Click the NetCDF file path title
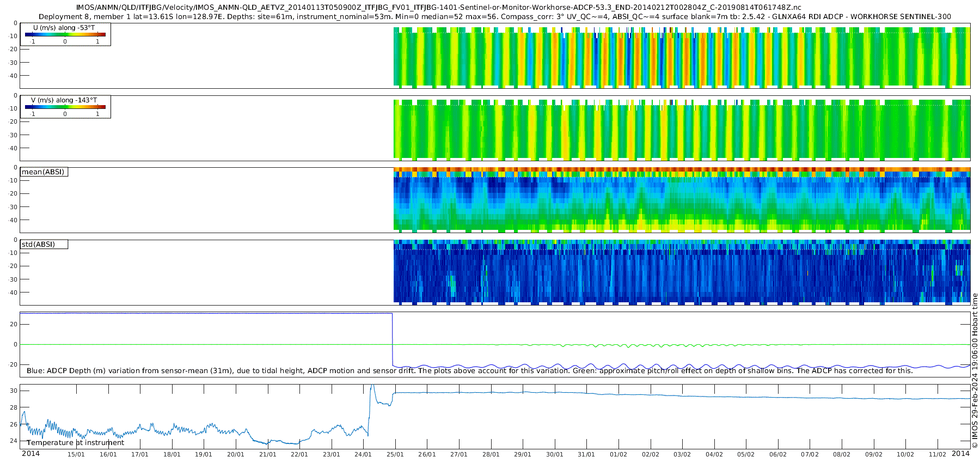Screen dimensions: 980x463 pos(438,8)
